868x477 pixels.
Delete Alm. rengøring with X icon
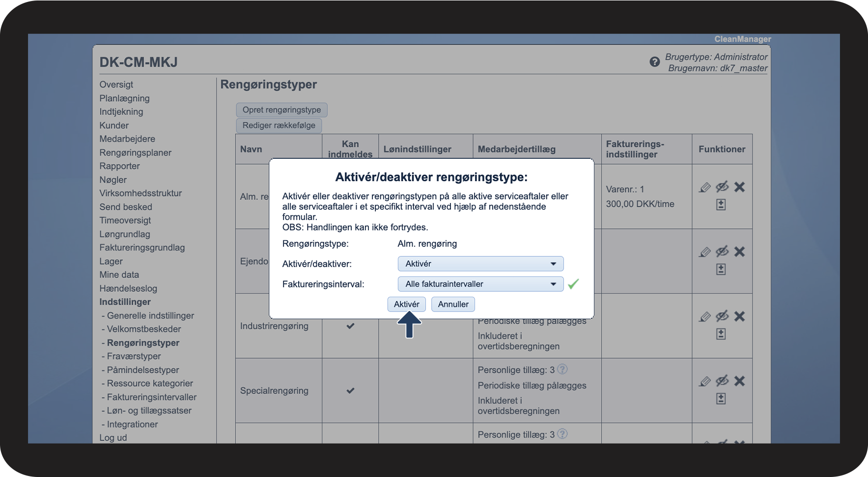[x=739, y=187]
